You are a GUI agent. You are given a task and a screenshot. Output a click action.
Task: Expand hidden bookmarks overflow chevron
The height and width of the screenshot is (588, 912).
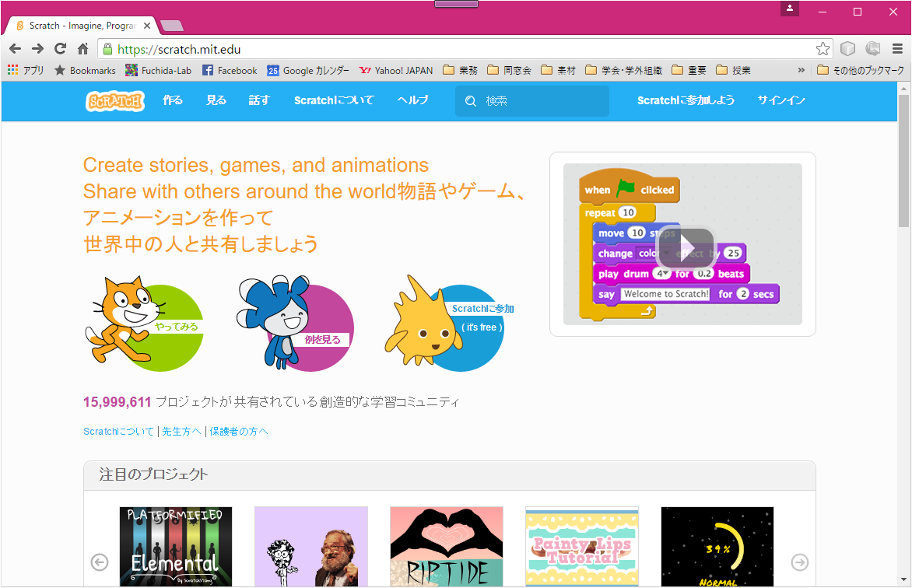point(802,70)
